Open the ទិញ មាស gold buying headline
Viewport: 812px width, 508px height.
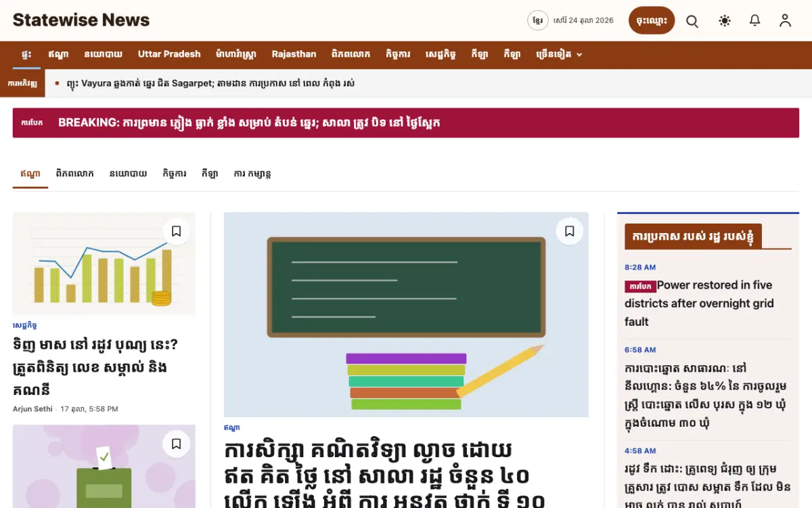(x=95, y=368)
